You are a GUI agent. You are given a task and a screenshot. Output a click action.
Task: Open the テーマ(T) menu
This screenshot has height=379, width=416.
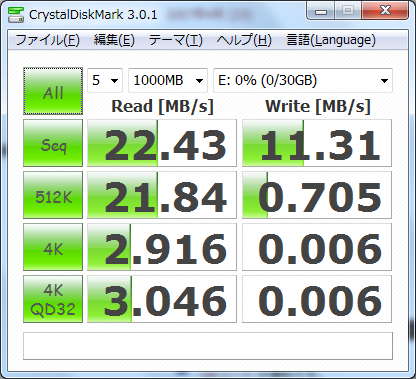point(176,40)
